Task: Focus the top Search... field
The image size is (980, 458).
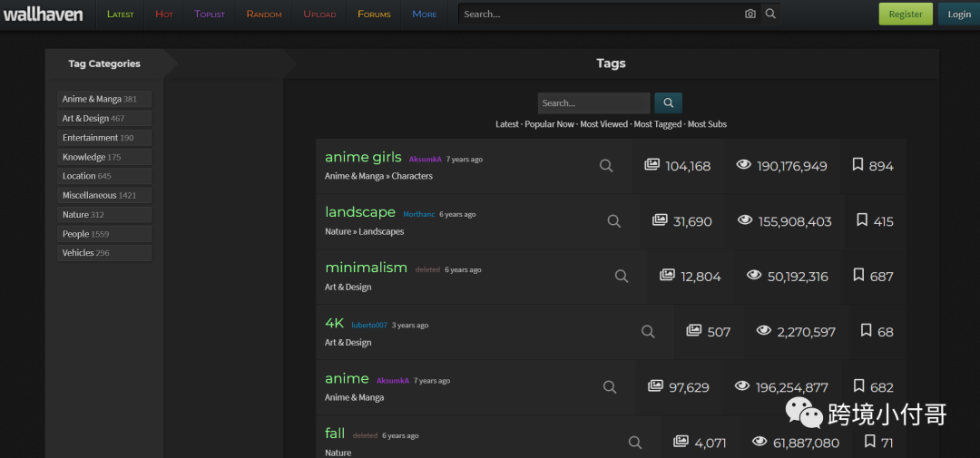Action: (x=600, y=14)
